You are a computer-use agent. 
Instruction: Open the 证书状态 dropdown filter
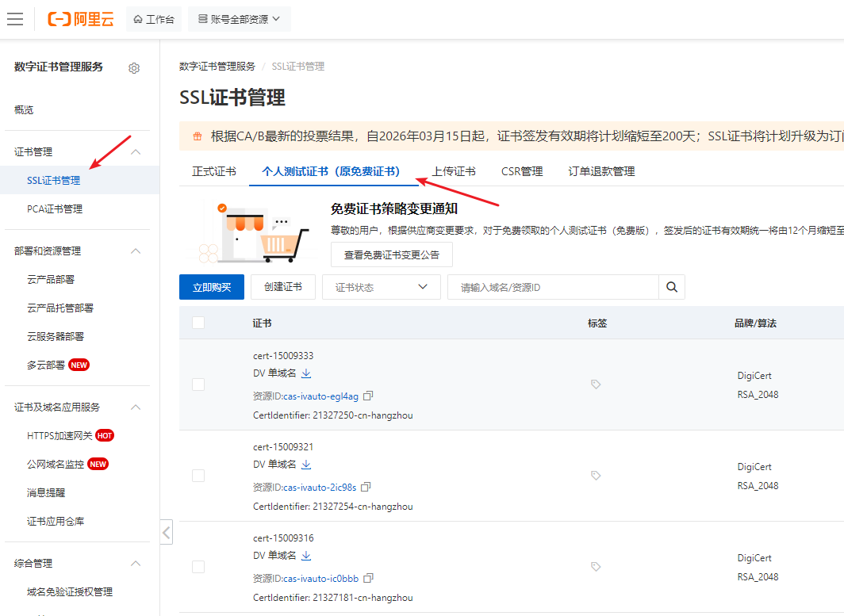381,287
